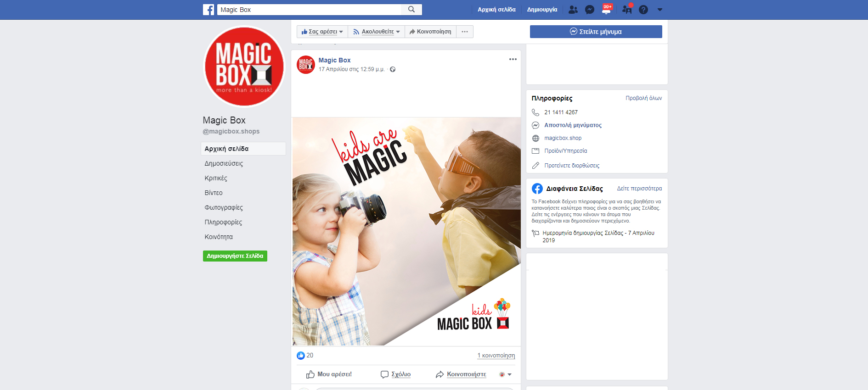The width and height of the screenshot is (868, 390).
Task: Click the Facebook logo icon
Action: tap(209, 10)
